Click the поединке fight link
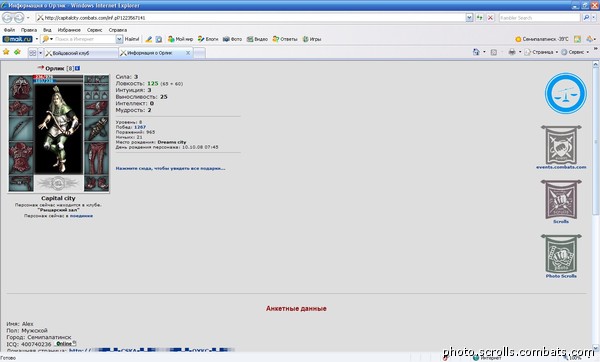 pos(81,216)
